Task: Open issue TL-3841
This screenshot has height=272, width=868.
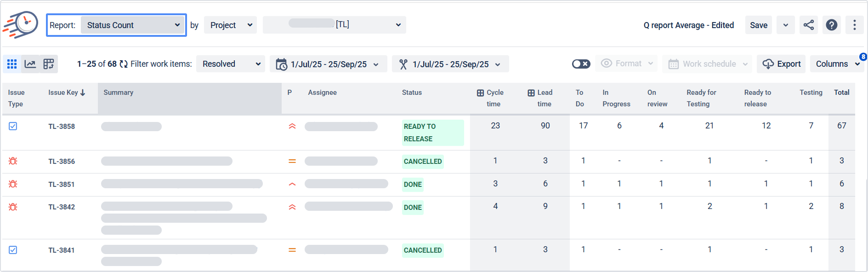Action: point(62,250)
